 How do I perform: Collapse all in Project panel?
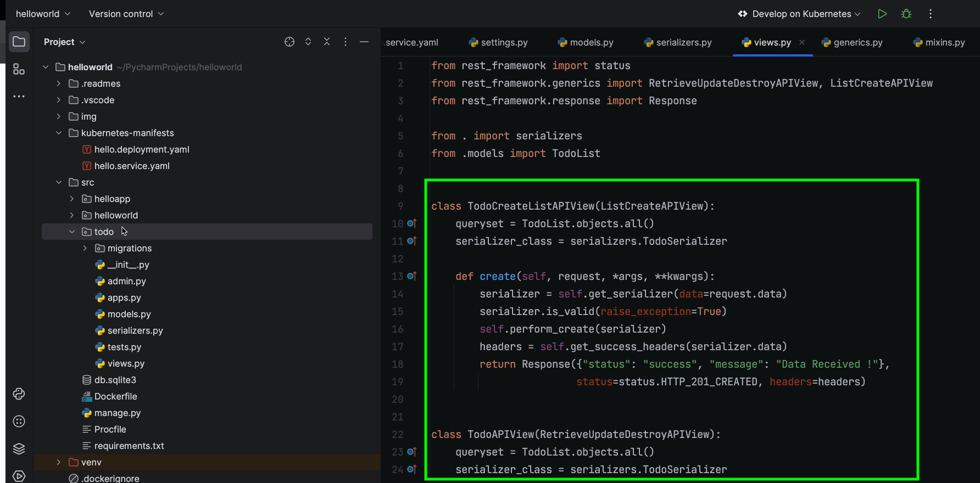point(327,42)
